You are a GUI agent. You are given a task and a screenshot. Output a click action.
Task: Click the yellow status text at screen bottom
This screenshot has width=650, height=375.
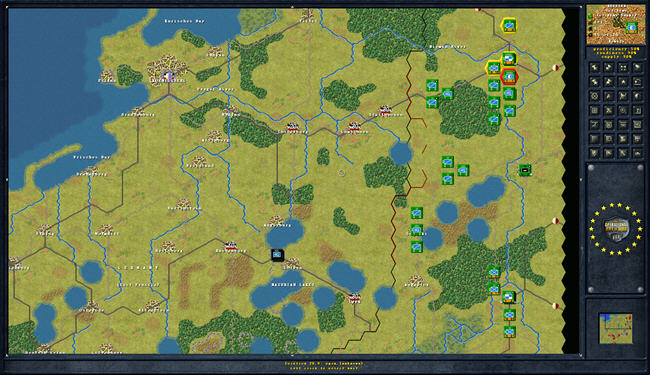pyautogui.click(x=324, y=366)
